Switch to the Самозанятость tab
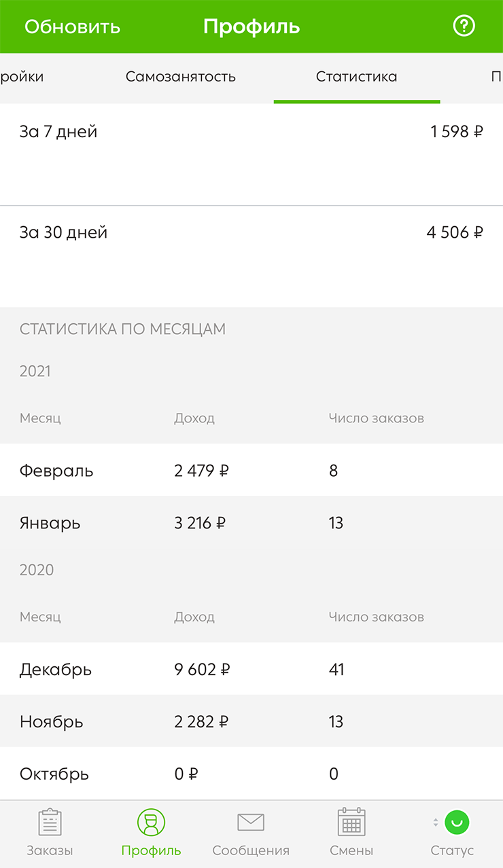 [x=181, y=77]
